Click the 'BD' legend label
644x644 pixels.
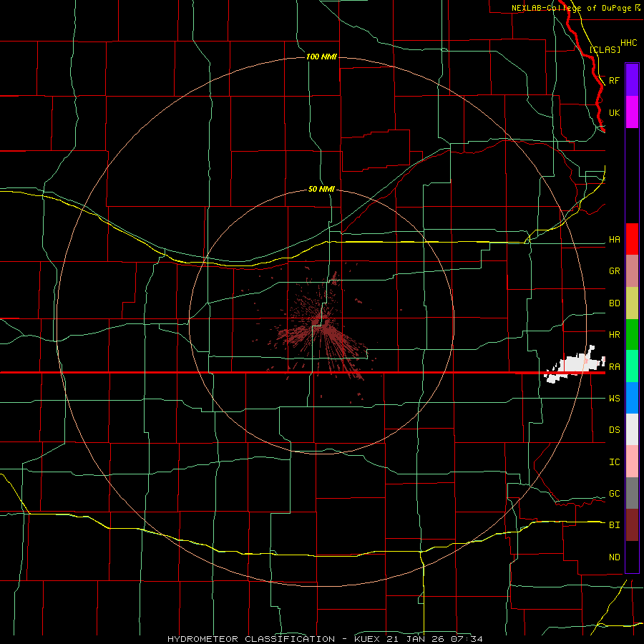pos(614,303)
